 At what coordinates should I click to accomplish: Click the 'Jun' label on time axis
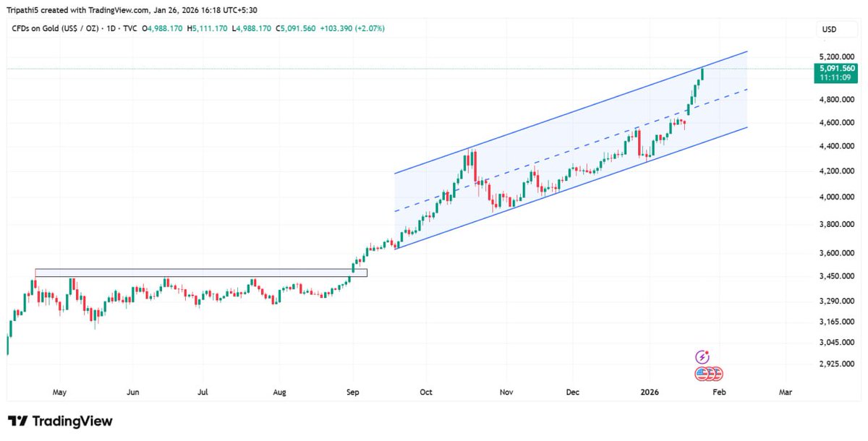[x=132, y=393]
